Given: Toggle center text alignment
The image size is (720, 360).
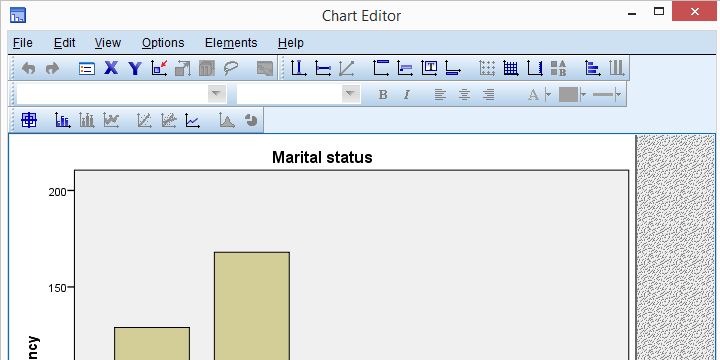Looking at the screenshot, I should pyautogui.click(x=464, y=95).
